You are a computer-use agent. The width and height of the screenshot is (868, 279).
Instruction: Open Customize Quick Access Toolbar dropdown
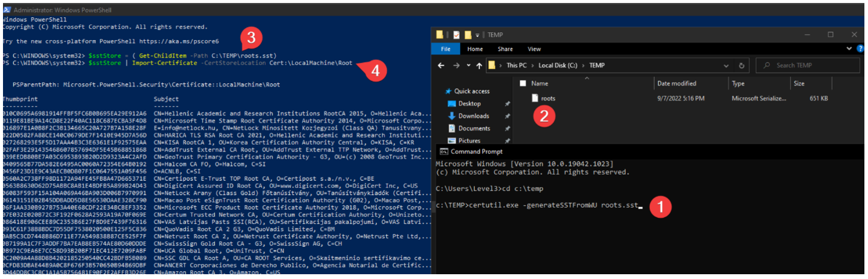476,35
